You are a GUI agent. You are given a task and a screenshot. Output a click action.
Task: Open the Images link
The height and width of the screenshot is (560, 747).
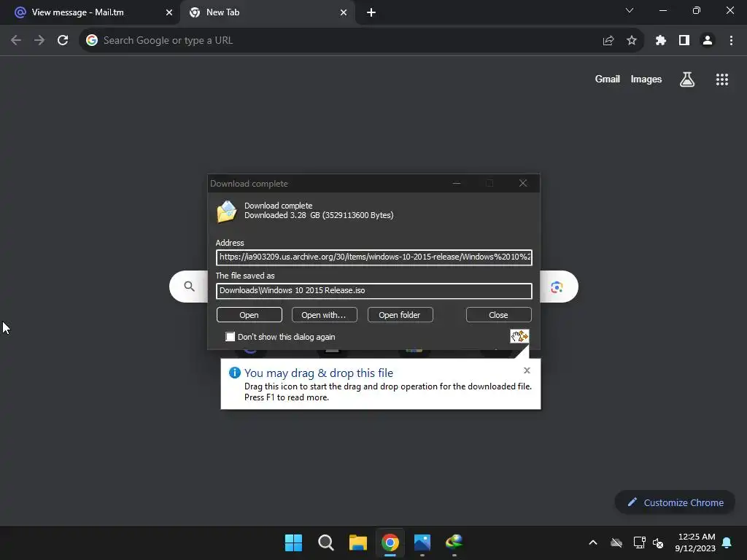click(646, 79)
